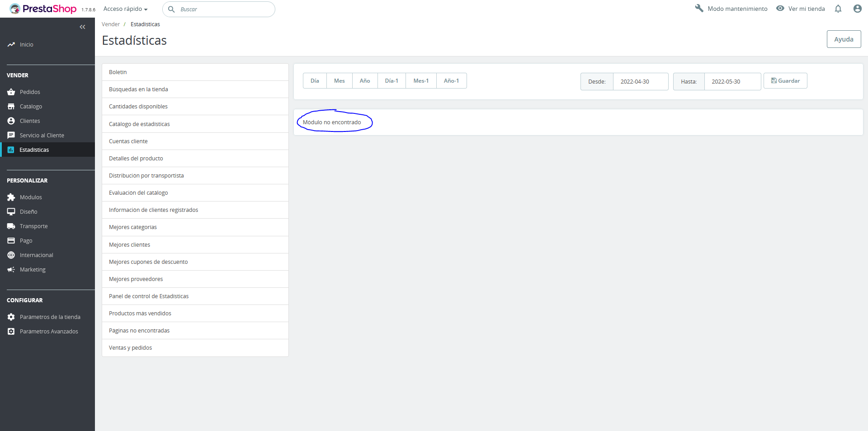Select the Día-1 date range tab
868x431 pixels.
392,81
